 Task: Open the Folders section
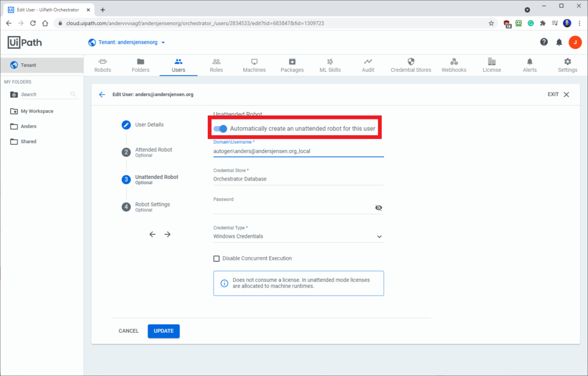pyautogui.click(x=141, y=66)
